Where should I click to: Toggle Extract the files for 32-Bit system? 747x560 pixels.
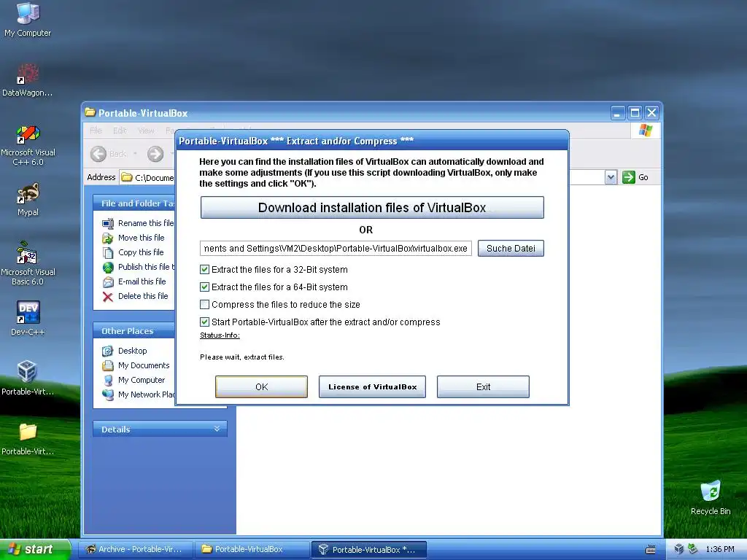pos(204,270)
